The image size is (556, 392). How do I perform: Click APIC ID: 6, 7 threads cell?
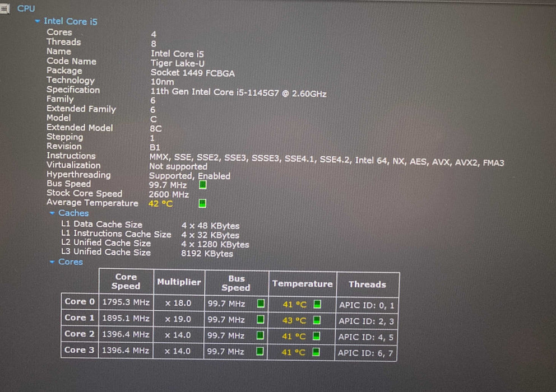[x=365, y=353]
